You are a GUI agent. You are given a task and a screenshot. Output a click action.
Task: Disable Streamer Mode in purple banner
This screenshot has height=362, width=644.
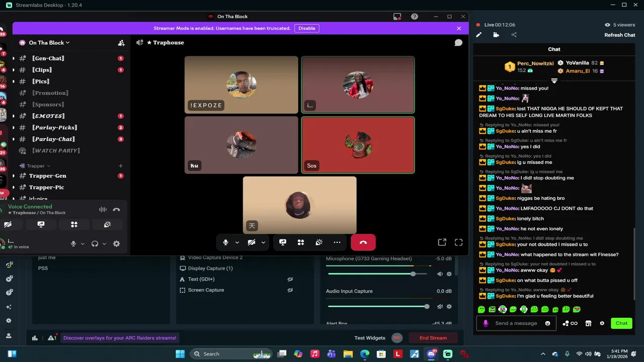[x=307, y=28]
